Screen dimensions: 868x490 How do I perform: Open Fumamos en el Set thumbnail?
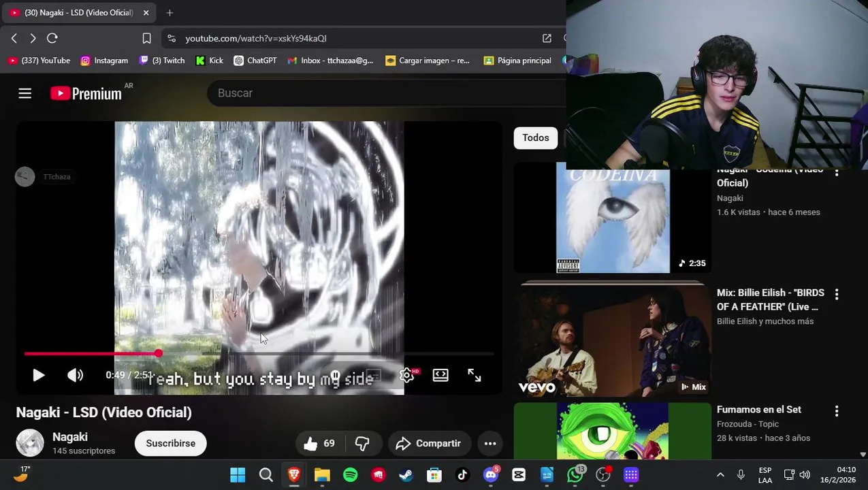(613, 431)
